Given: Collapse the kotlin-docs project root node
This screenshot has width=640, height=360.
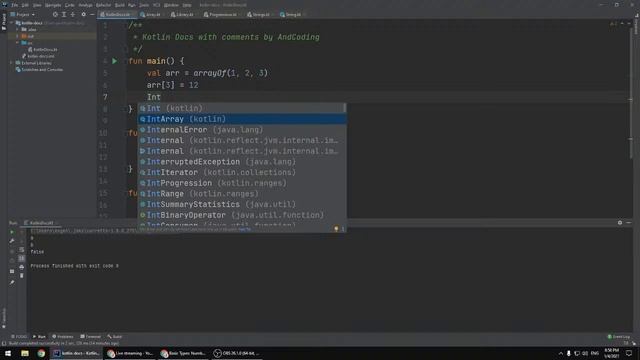Looking at the screenshot, I should pyautogui.click(x=12, y=23).
